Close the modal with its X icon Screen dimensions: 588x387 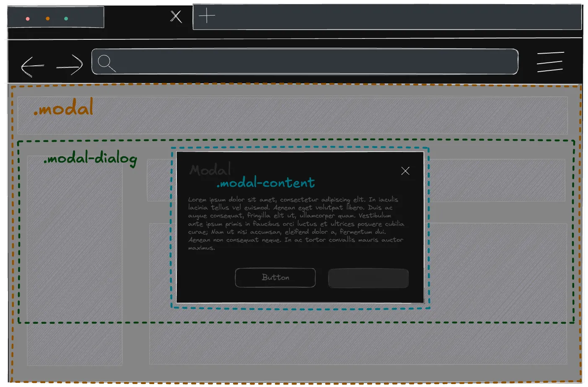pyautogui.click(x=405, y=171)
